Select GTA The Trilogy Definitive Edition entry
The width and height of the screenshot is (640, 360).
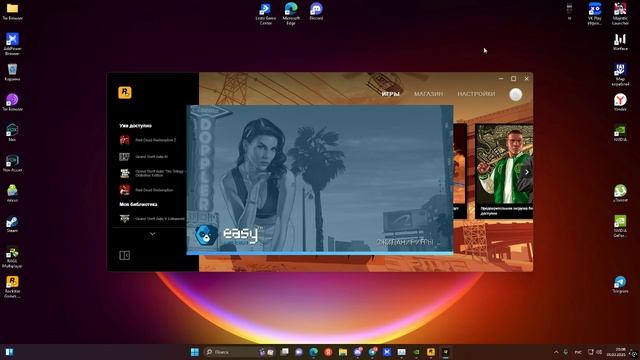(152, 173)
